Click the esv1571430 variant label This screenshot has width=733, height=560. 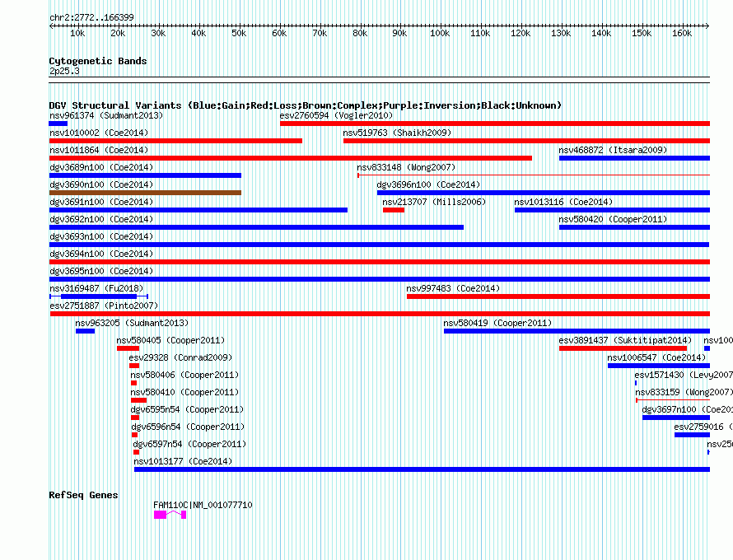pos(684,375)
